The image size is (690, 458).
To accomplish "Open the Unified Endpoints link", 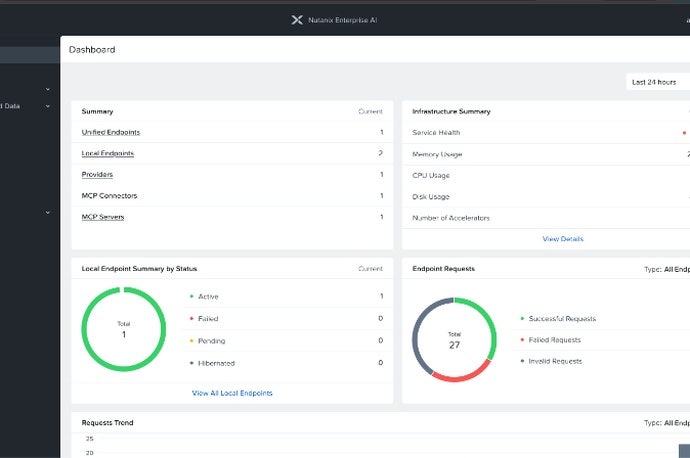I will [110, 132].
